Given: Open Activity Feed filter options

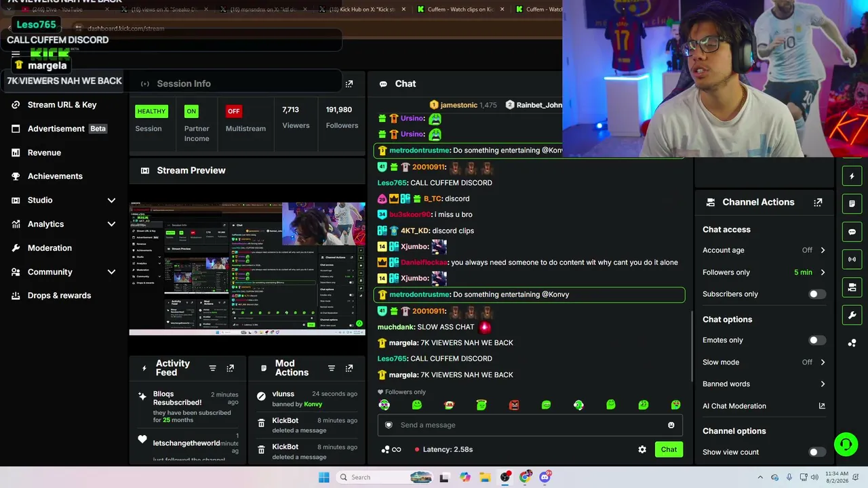Looking at the screenshot, I should coord(213,368).
